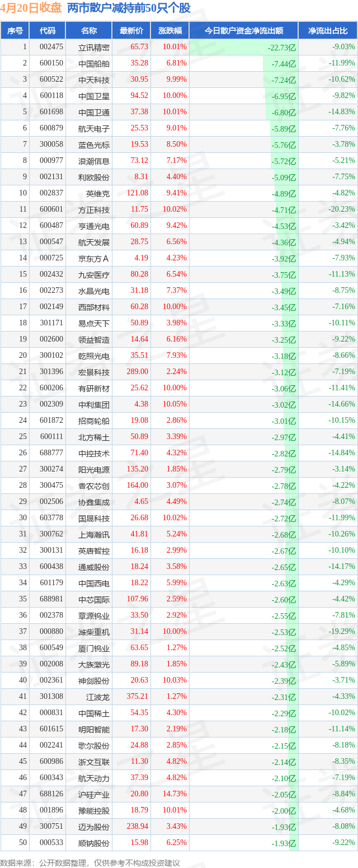
Task: Click stock name 神剑股份
Action: [x=94, y=680]
